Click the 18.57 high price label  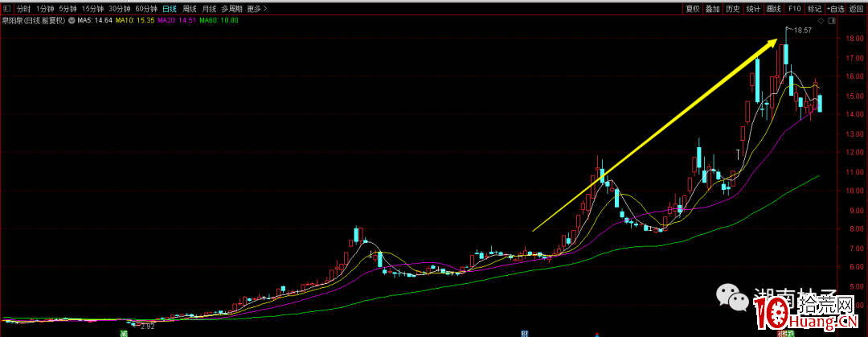click(x=803, y=31)
